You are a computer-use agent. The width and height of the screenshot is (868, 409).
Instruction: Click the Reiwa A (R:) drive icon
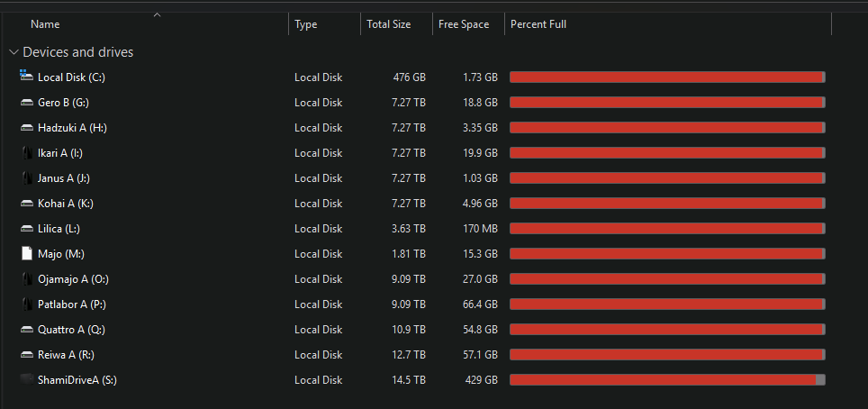point(27,355)
